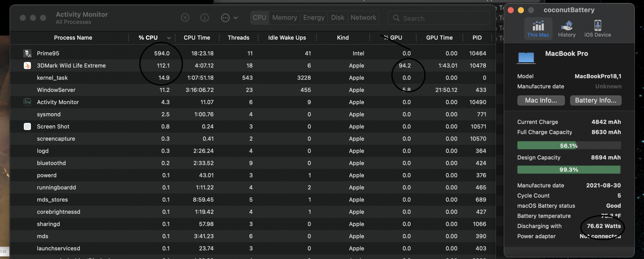This screenshot has height=259, width=644.
Task: Select the kernel_task process row
Action: (253, 78)
